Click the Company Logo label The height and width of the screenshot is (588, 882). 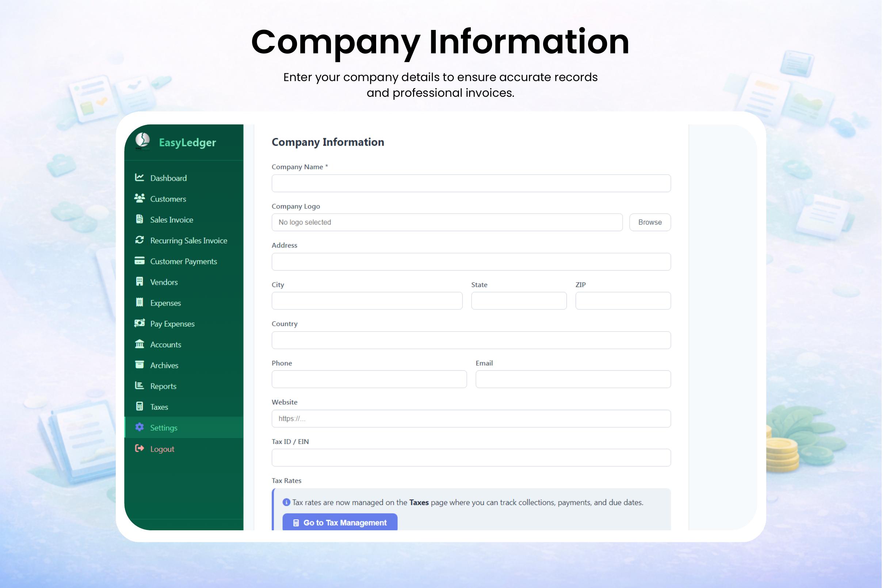(x=295, y=206)
